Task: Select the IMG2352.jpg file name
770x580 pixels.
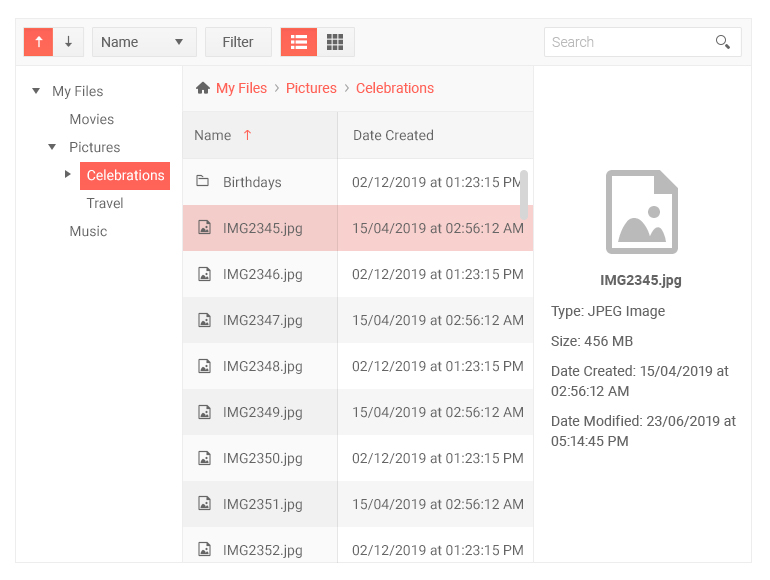Action: point(263,551)
